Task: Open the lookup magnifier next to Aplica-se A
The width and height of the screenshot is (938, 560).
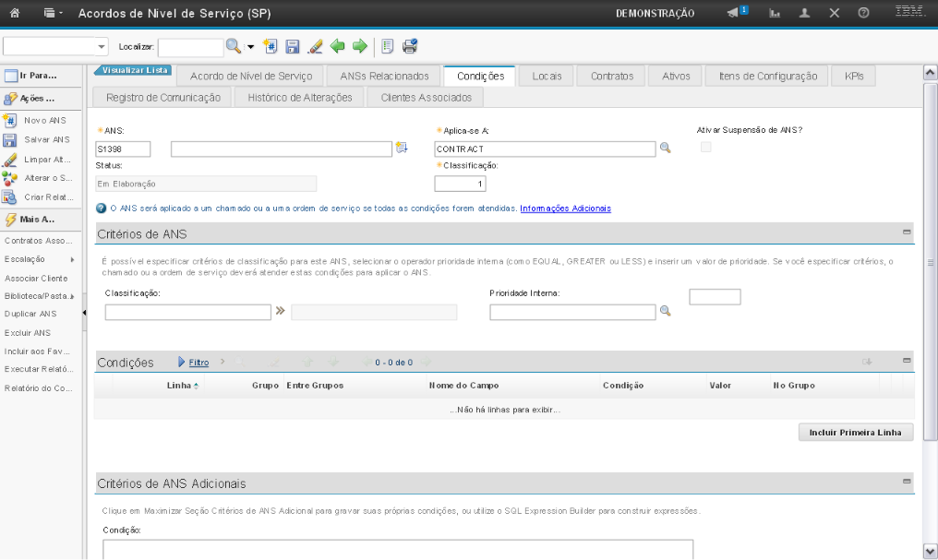Action: 665,149
